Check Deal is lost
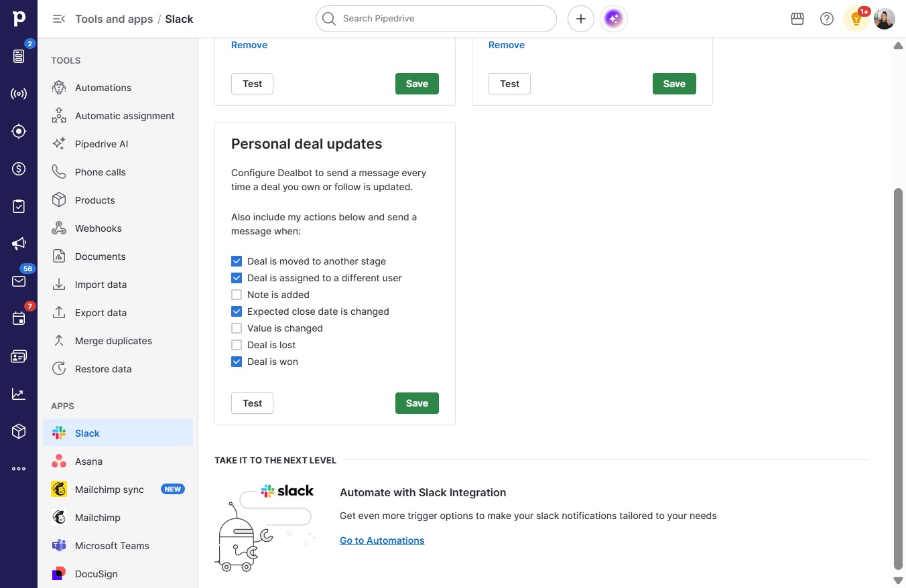The height and width of the screenshot is (588, 906). pyautogui.click(x=237, y=345)
